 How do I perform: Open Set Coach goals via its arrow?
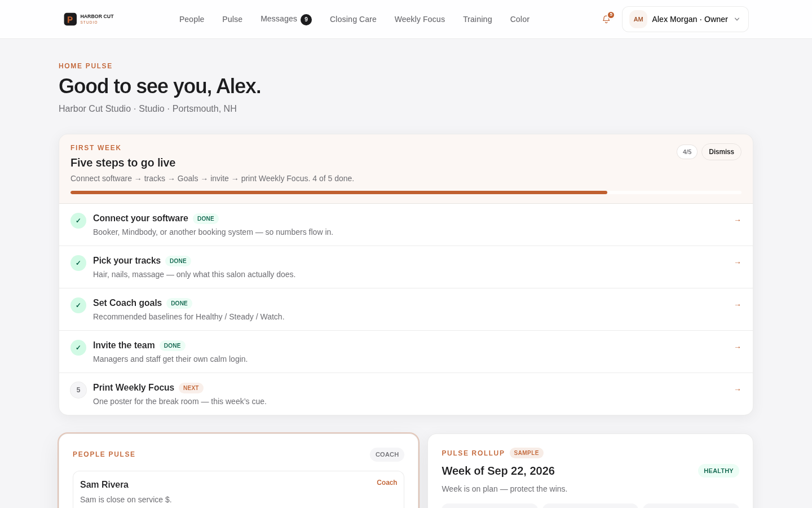pos(738,305)
